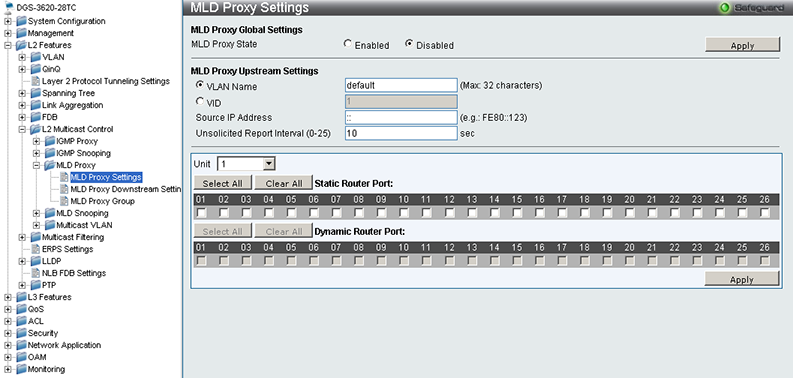
Task: Check Static Router Port 20 checkbox
Action: click(630, 213)
